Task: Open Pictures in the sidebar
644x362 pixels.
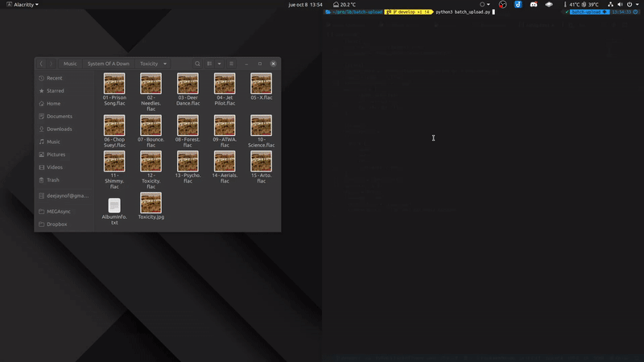Action: pyautogui.click(x=64, y=154)
